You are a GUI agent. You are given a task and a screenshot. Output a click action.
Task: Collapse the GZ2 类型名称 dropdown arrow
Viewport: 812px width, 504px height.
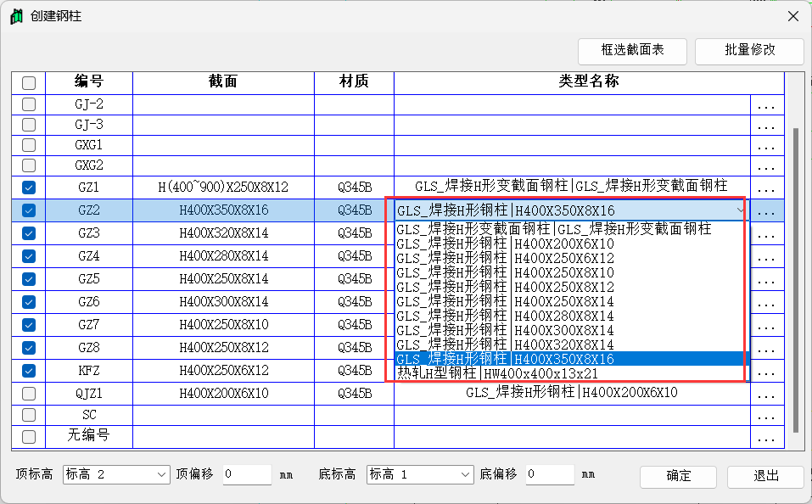pos(741,210)
